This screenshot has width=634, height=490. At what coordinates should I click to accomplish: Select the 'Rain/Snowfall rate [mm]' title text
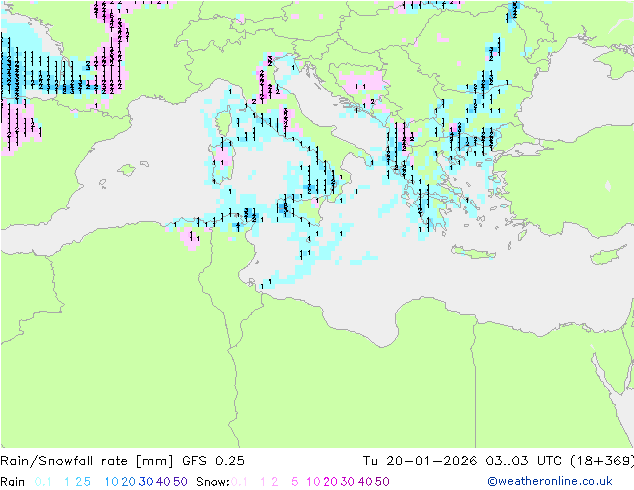pyautogui.click(x=87, y=461)
